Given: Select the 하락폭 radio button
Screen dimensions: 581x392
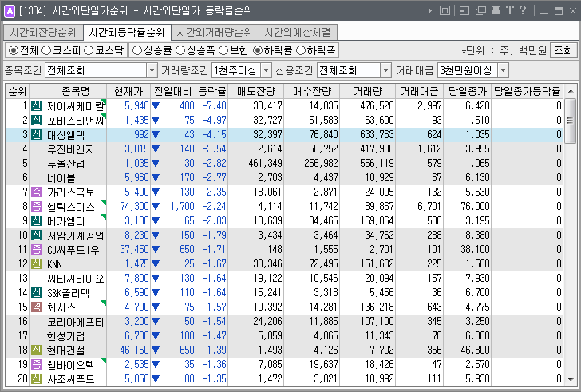Looking at the screenshot, I should (x=301, y=50).
